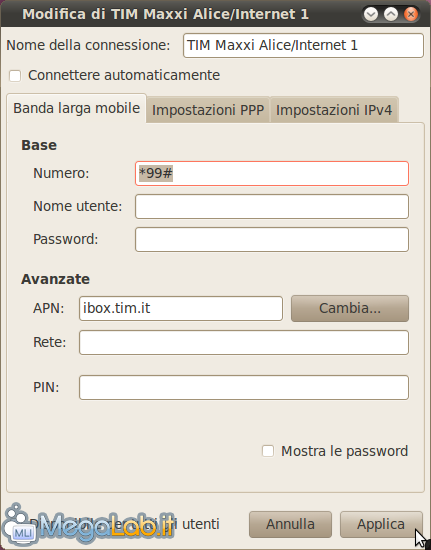Select the Nome utente text field
This screenshot has height=550, width=431.
pos(272,206)
